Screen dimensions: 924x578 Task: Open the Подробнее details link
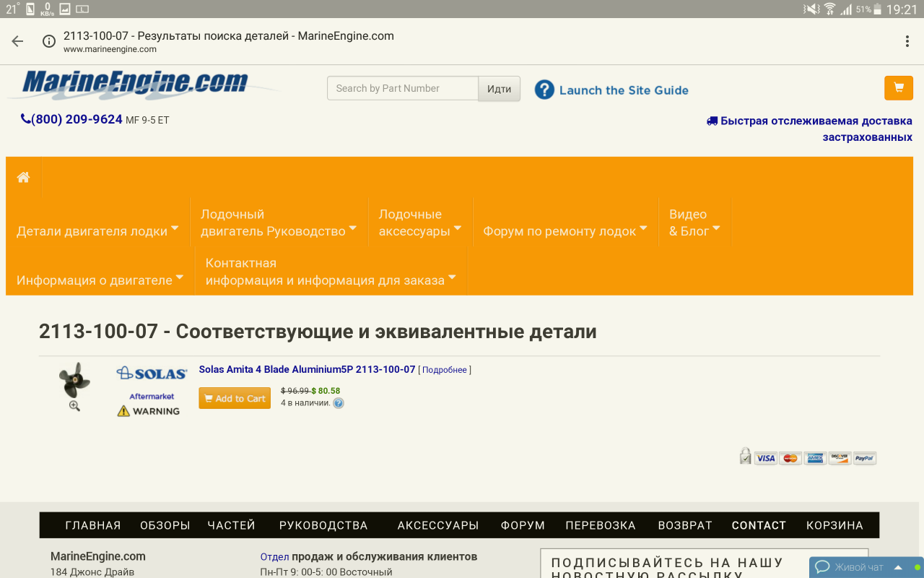coord(445,370)
